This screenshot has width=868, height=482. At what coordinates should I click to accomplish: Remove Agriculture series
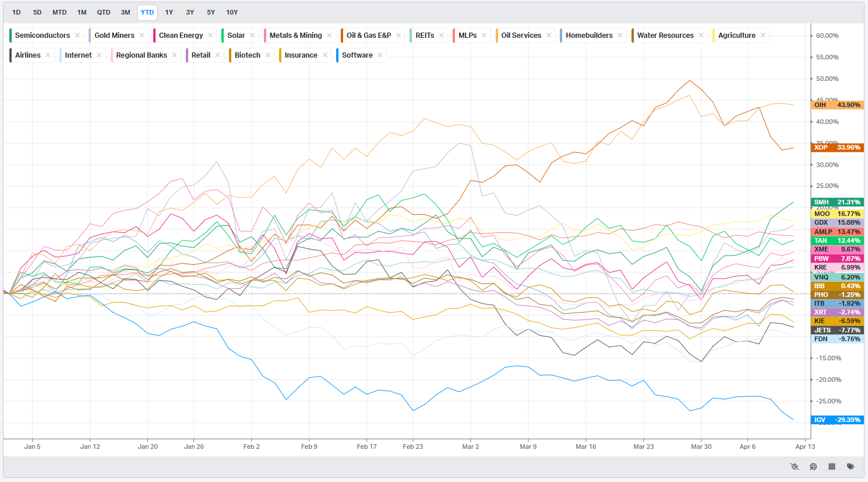[763, 36]
